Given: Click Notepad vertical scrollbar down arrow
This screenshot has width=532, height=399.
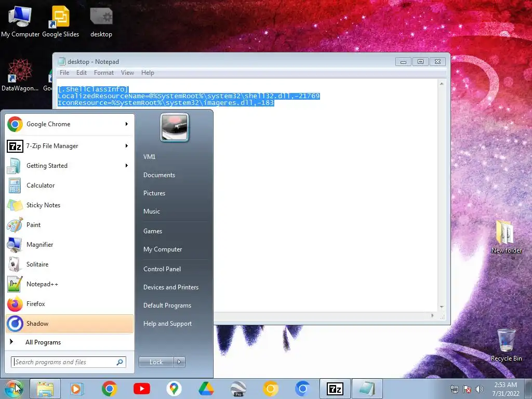Looking at the screenshot, I should pos(442,307).
